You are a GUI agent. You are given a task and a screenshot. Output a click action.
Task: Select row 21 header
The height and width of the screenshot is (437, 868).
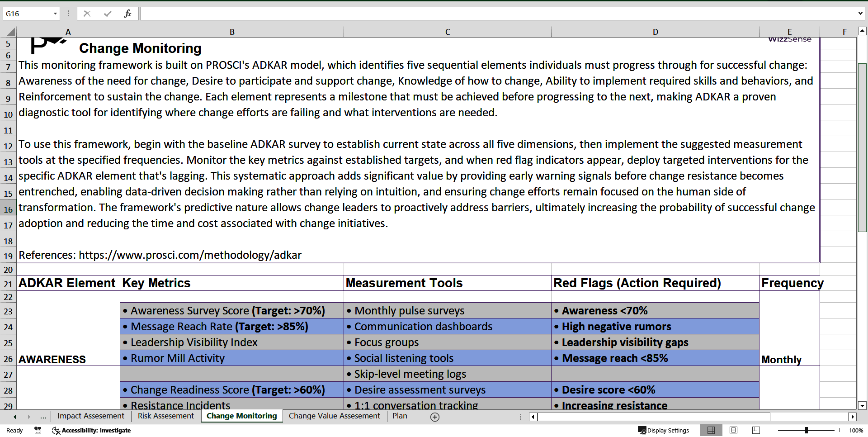(8, 284)
